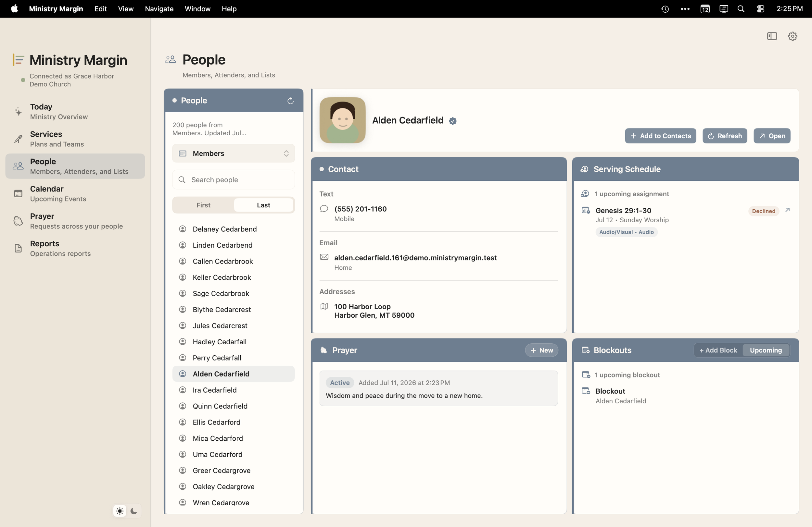This screenshot has height=527, width=812.
Task: Click the map icon beside 100 Harbor Loop
Action: pyautogui.click(x=324, y=306)
